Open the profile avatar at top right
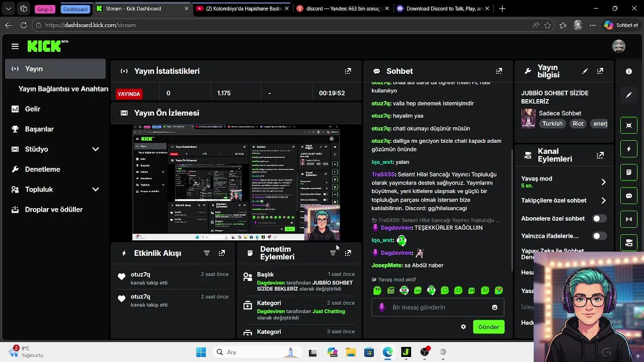644x362 pixels. (x=618, y=46)
